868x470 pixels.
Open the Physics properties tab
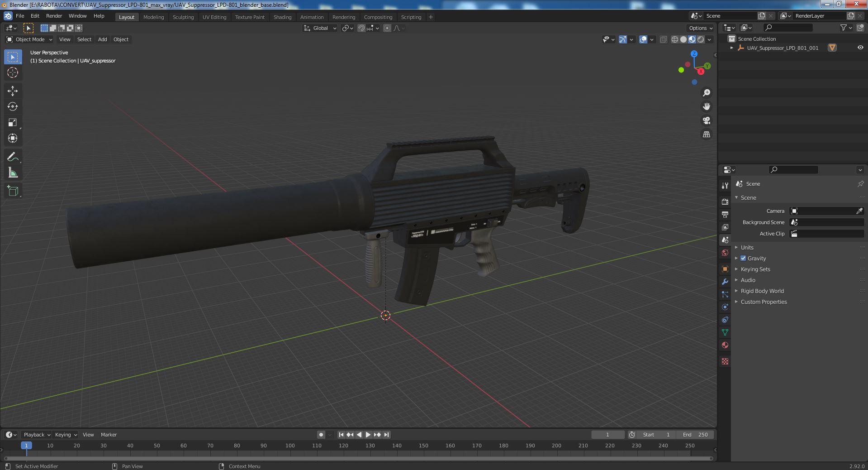click(x=725, y=307)
